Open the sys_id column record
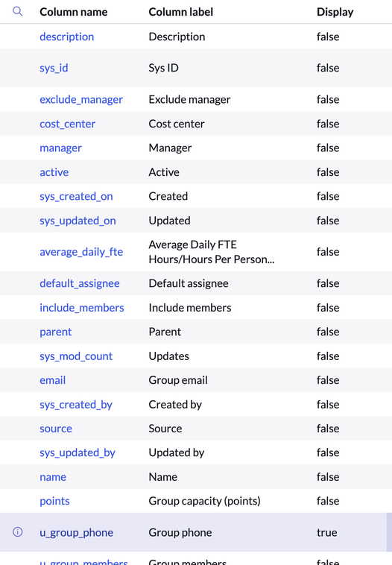Viewport: 392px width, 565px height. 54,68
